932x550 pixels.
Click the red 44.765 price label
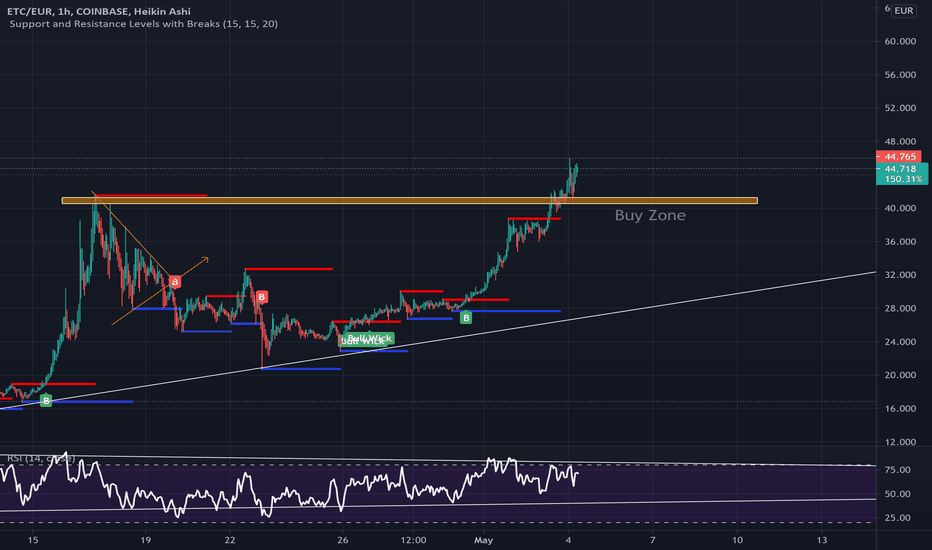pyautogui.click(x=899, y=157)
